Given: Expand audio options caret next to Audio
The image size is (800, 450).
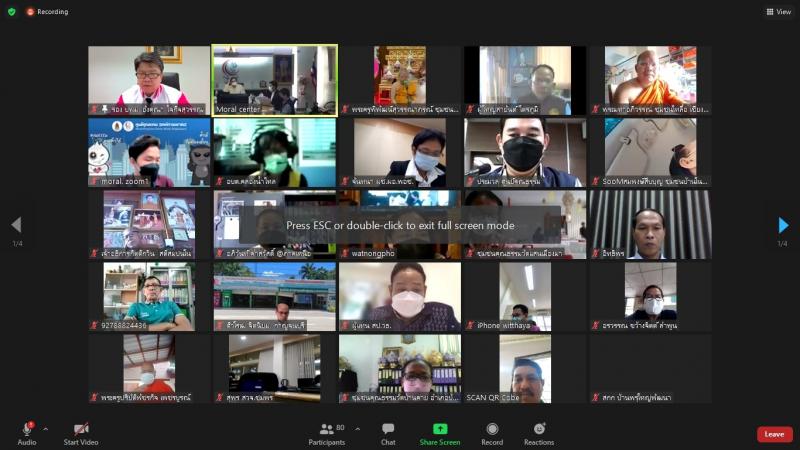Looking at the screenshot, I should coord(45,429).
